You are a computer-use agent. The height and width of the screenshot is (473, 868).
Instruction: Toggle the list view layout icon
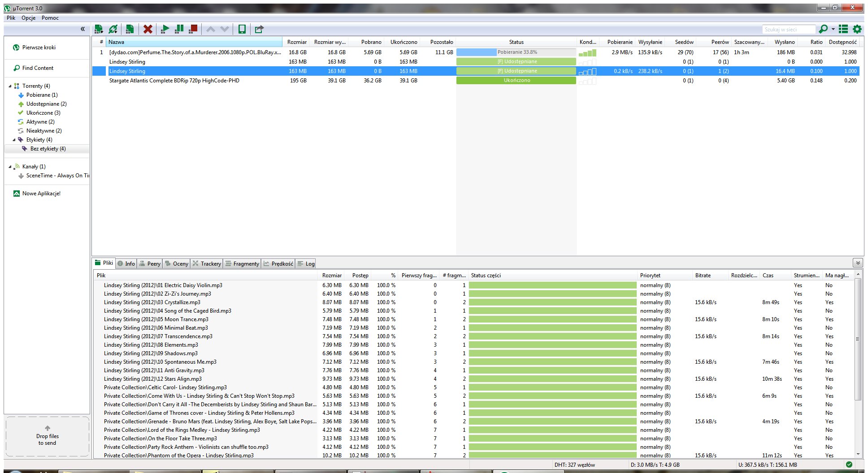point(843,29)
